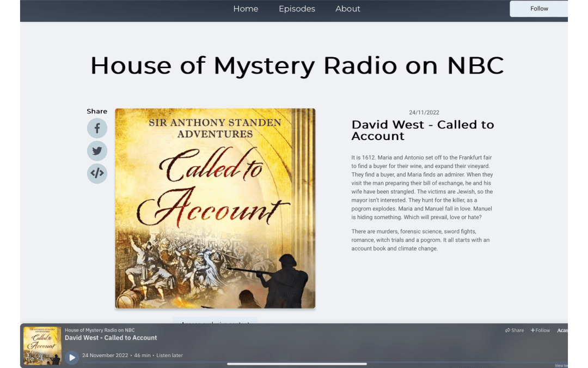588x368 pixels.
Task: Click the '46 min' duration text
Action: coord(142,355)
